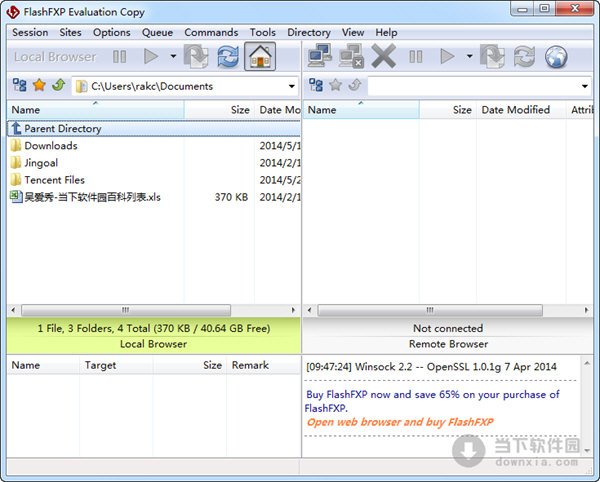Click the Remote Browser status label
This screenshot has height=482, width=600.
tap(448, 344)
